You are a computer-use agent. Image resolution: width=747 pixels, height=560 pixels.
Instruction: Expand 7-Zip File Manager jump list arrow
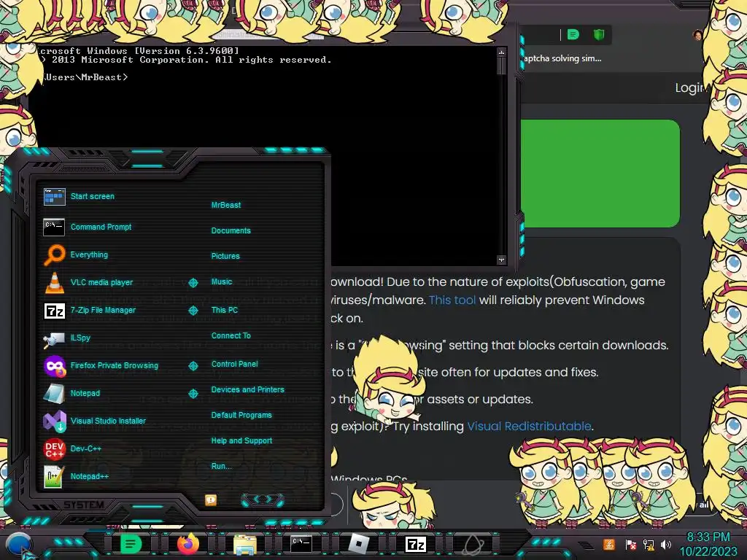[193, 311]
